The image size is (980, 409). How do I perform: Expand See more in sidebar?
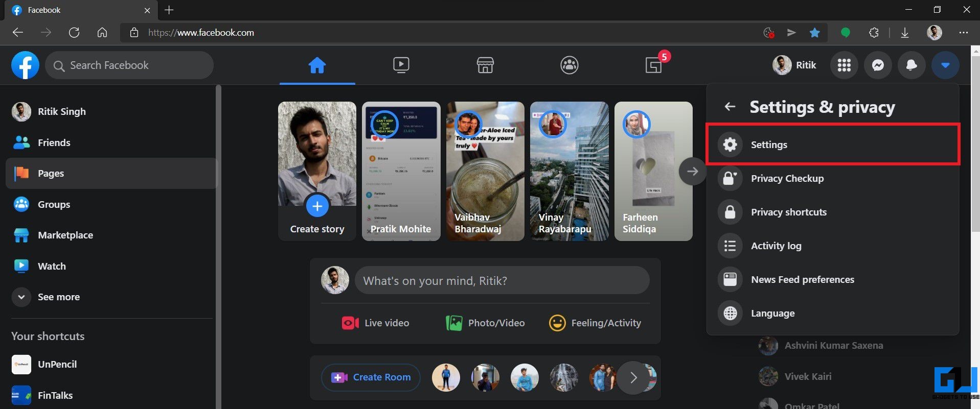[111, 297]
